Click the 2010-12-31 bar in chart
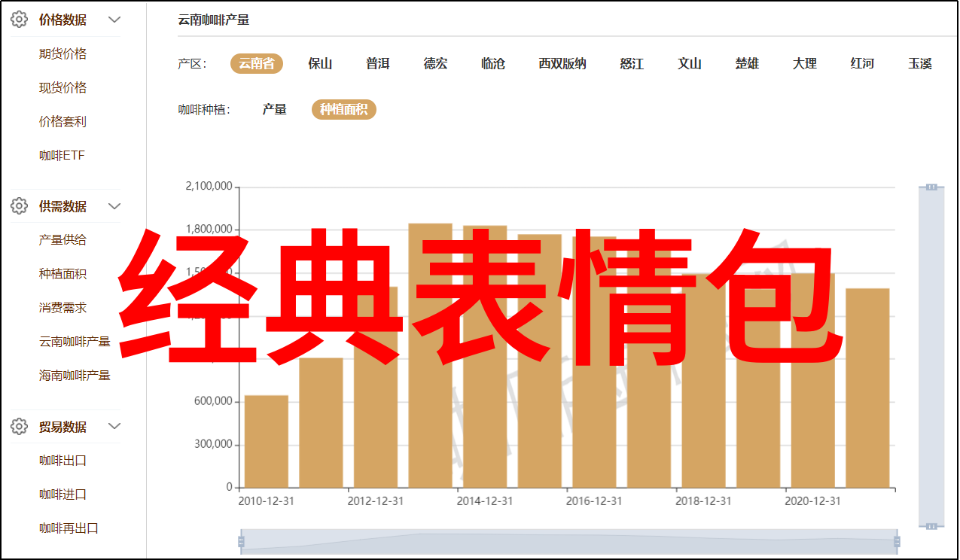The height and width of the screenshot is (560, 960). [x=267, y=441]
